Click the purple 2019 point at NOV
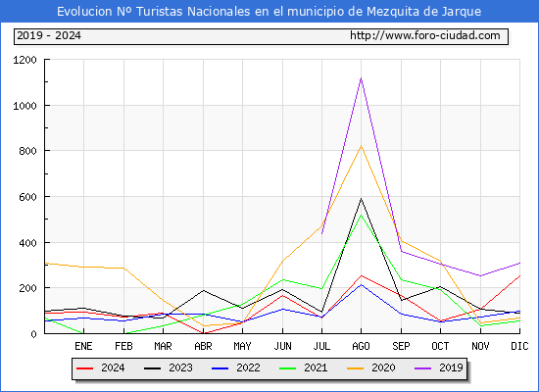Screen dimensions: 539x392 [480, 275]
